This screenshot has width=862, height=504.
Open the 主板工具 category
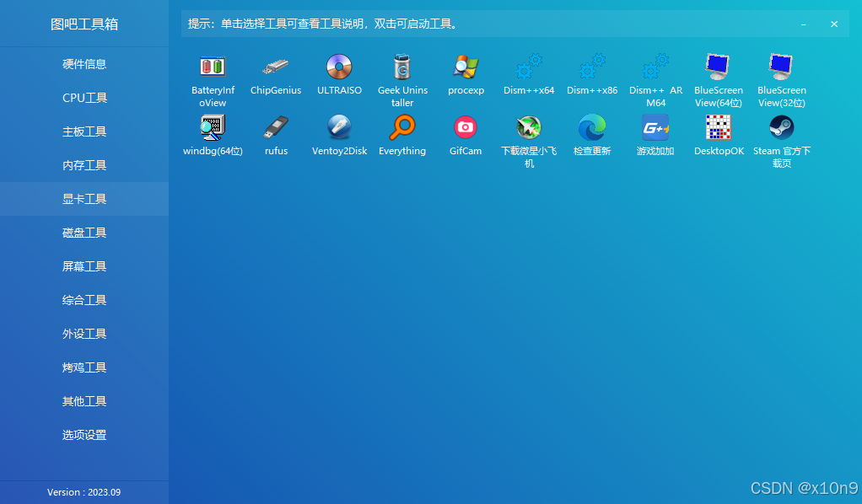[x=84, y=131]
